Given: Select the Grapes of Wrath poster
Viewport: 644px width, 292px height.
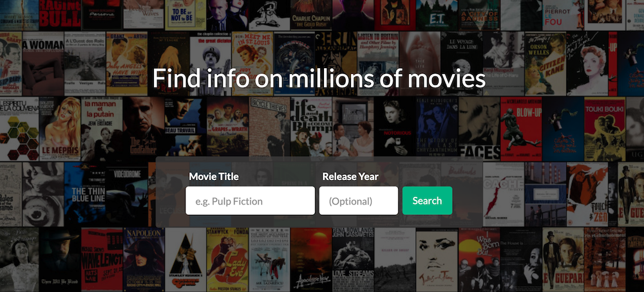Looking at the screenshot, I should 227,129.
